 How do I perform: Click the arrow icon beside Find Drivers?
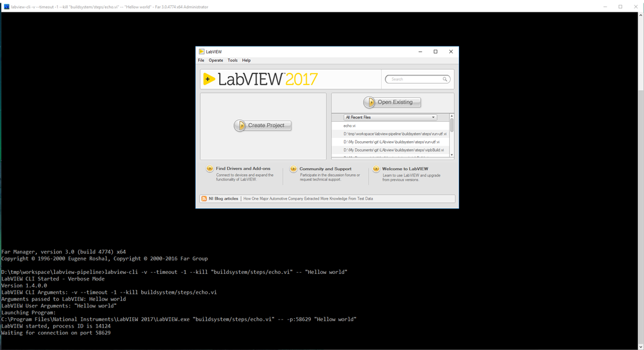[x=210, y=168]
